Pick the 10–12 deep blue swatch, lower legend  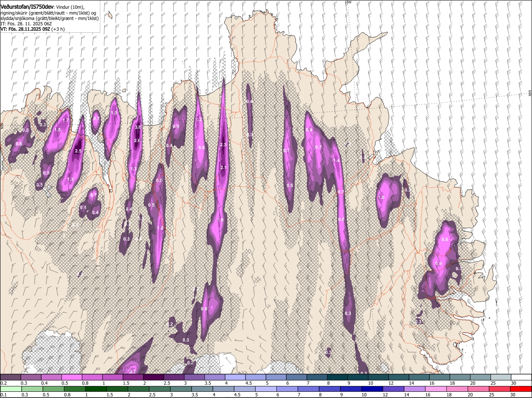[372, 389]
